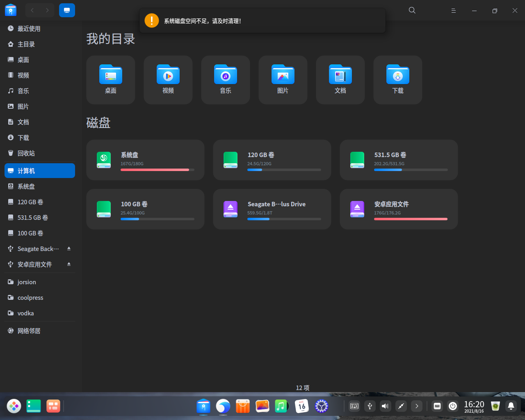
Task: Open the jorsion bookmark in sidebar
Action: pos(27,282)
